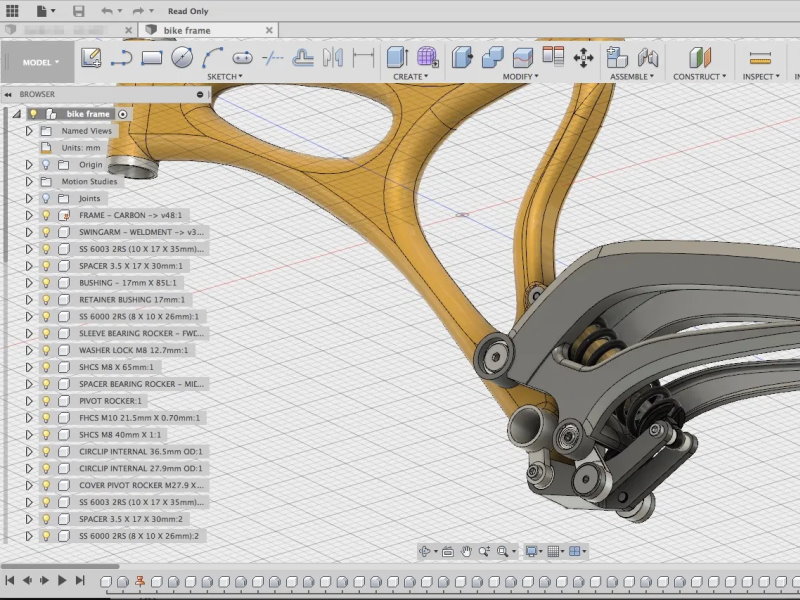Open the Display Settings monitor dropdown
This screenshot has height=600, width=800.
[x=534, y=552]
